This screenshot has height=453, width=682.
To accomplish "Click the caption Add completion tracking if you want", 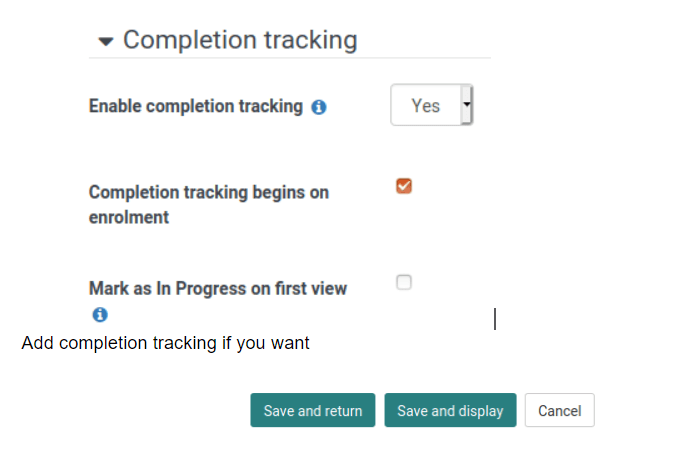I will tap(165, 343).
